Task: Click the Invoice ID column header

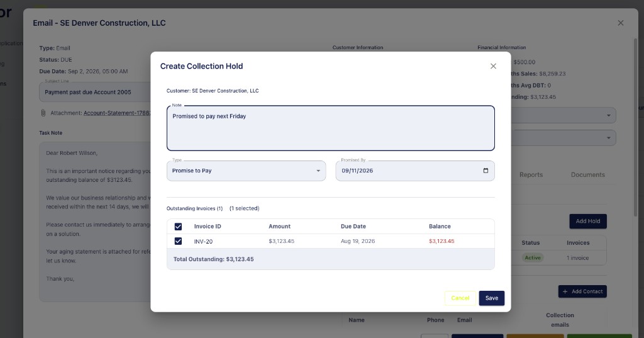Action: point(208,227)
